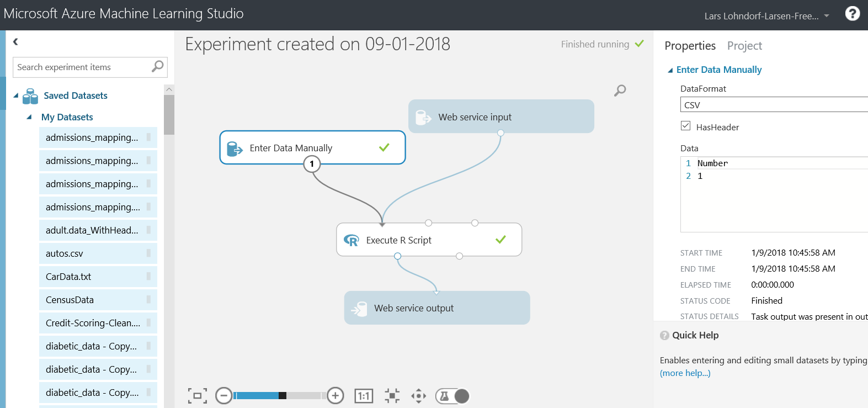Click the zoom in plus icon
Image resolution: width=868 pixels, height=408 pixels.
335,396
